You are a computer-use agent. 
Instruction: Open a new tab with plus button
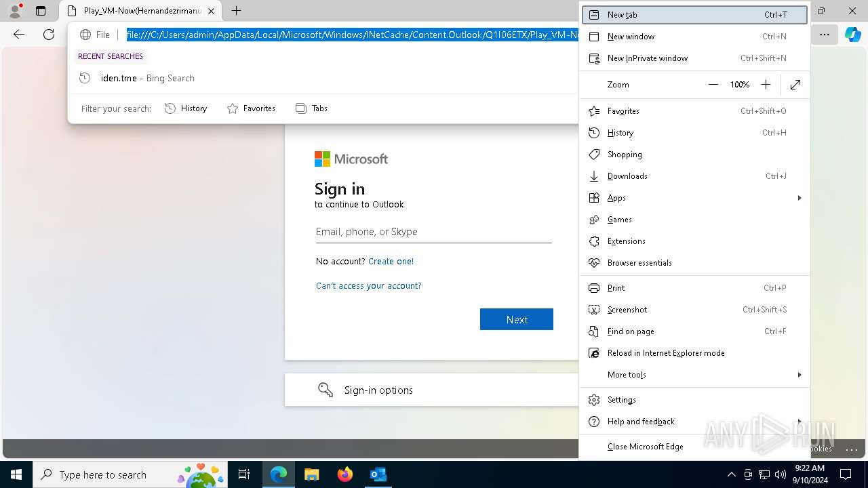tap(236, 11)
